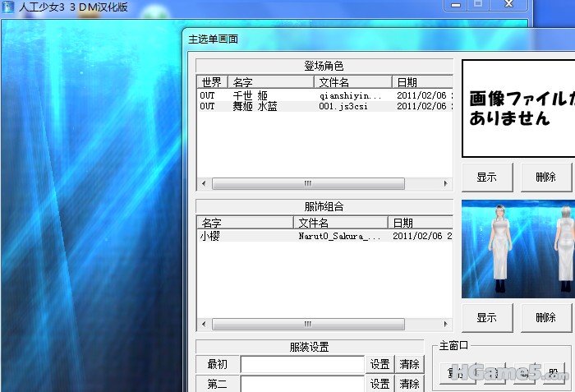Screen dimensions: 575x392
Task: Click the app icon in the title bar
Action: pos(8,7)
